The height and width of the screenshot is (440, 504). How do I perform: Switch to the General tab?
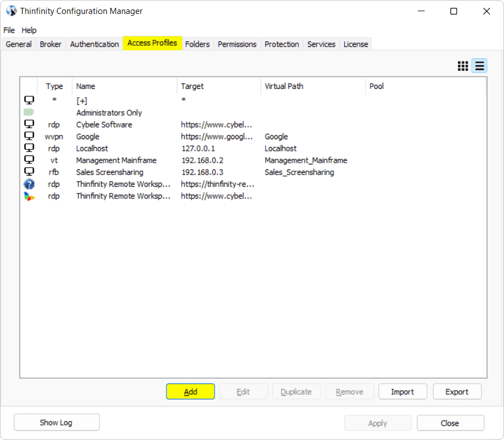point(18,44)
